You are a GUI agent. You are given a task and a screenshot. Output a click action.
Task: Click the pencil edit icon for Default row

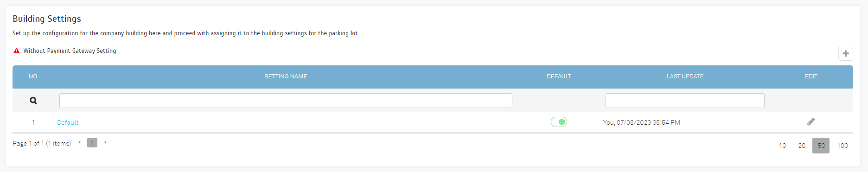coord(811,122)
